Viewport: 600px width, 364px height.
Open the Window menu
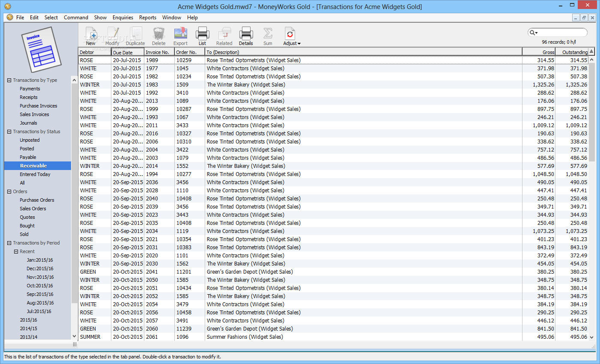(x=172, y=18)
